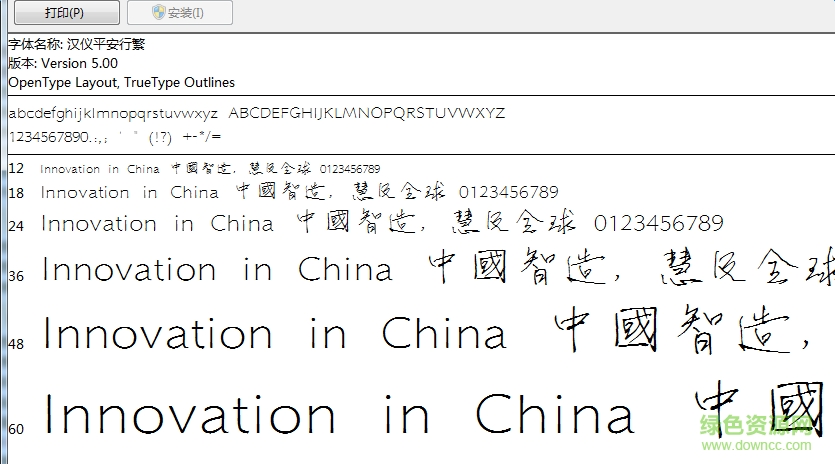
Task: Click 'China' in the 36-point sample
Action: point(345,269)
